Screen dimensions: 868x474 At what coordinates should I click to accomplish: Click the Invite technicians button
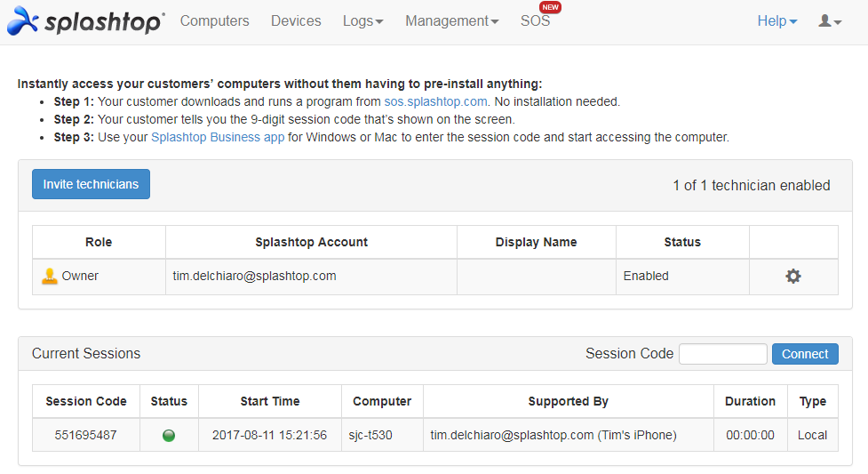click(x=91, y=184)
